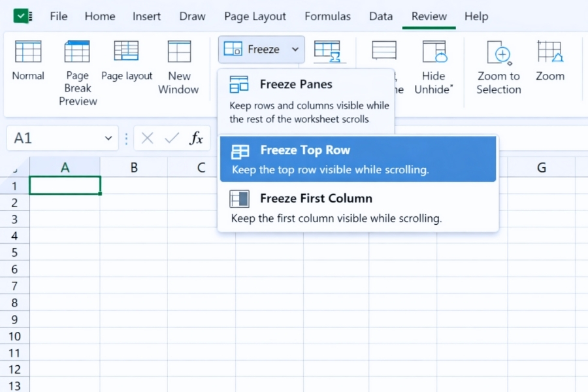Open a New Window

tap(178, 62)
